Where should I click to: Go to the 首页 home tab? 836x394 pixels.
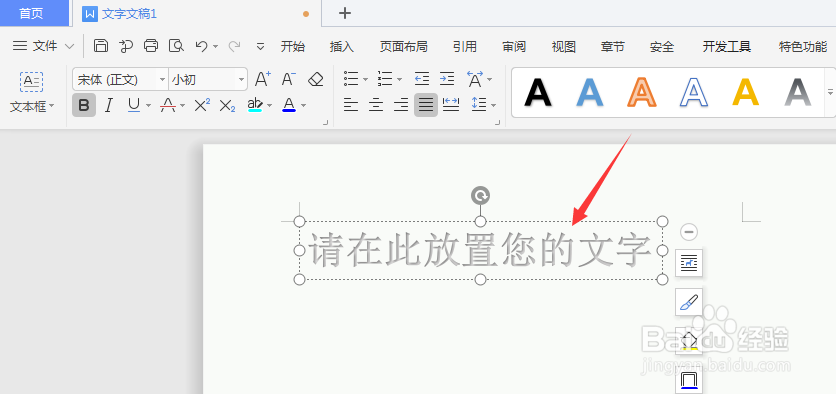(x=35, y=13)
